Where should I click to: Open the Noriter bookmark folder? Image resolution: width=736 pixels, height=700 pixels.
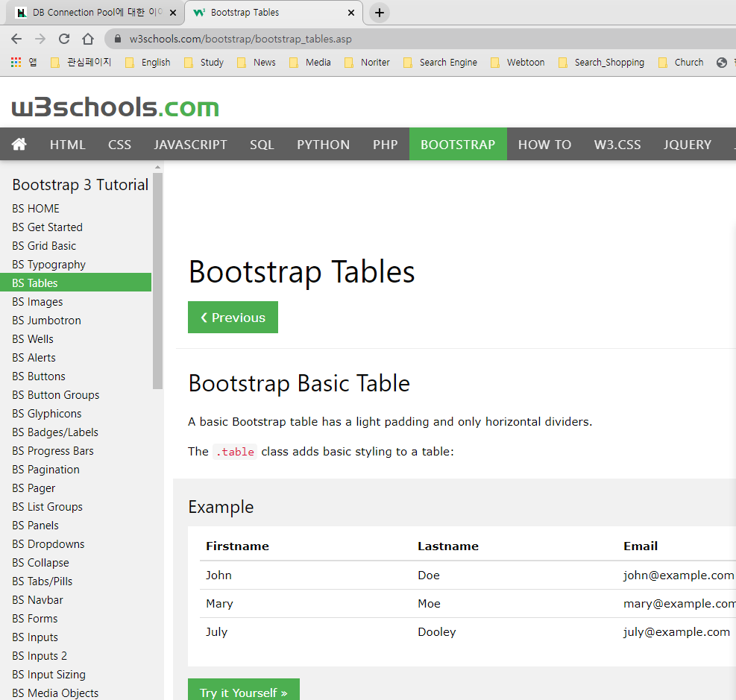[x=367, y=63]
